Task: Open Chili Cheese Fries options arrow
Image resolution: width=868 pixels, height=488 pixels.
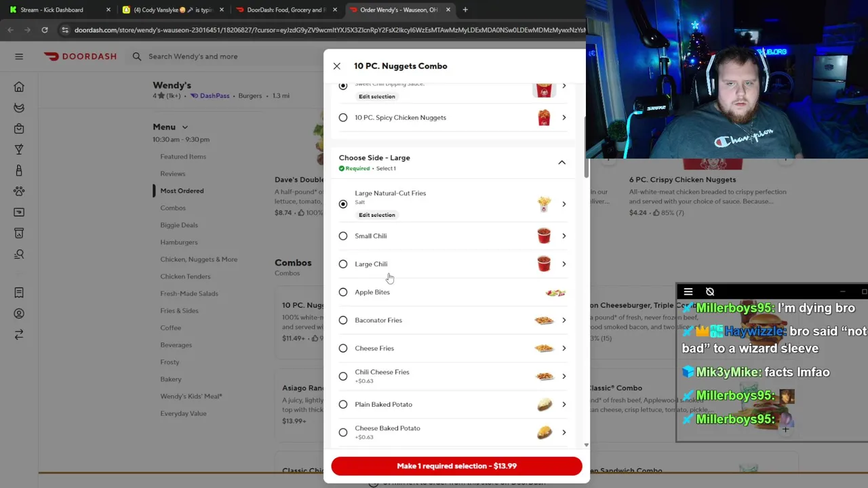Action: tap(564, 376)
